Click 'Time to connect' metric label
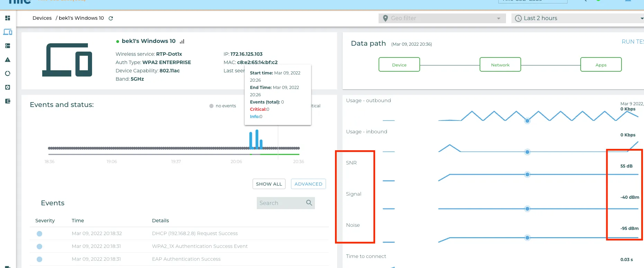The height and width of the screenshot is (268, 644). pos(366,256)
